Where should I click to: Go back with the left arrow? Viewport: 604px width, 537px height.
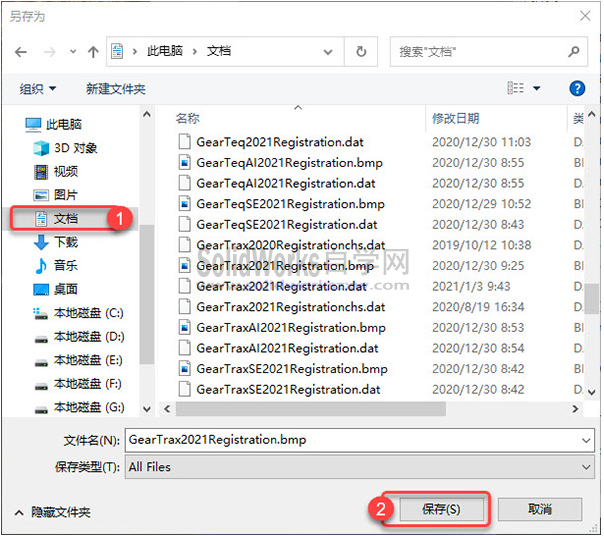click(21, 52)
